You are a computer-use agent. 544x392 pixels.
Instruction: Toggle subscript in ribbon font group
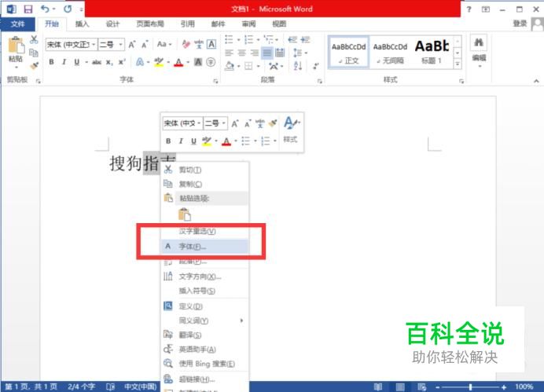[x=109, y=62]
